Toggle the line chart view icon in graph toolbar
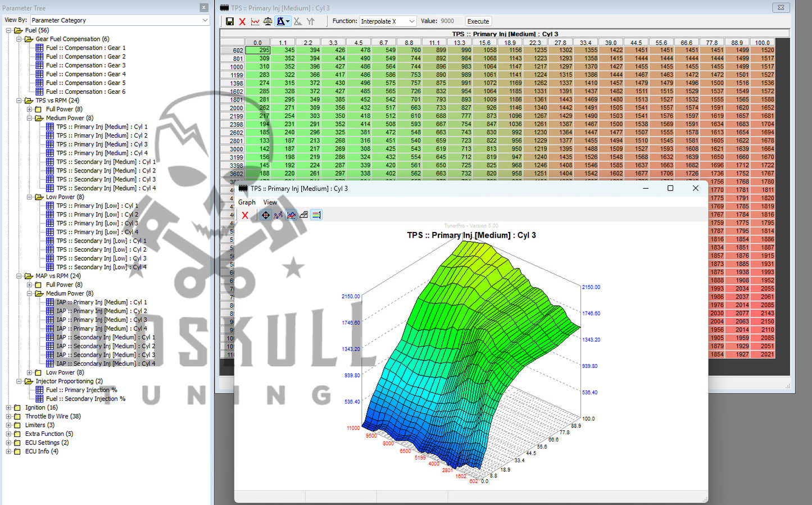 [291, 215]
